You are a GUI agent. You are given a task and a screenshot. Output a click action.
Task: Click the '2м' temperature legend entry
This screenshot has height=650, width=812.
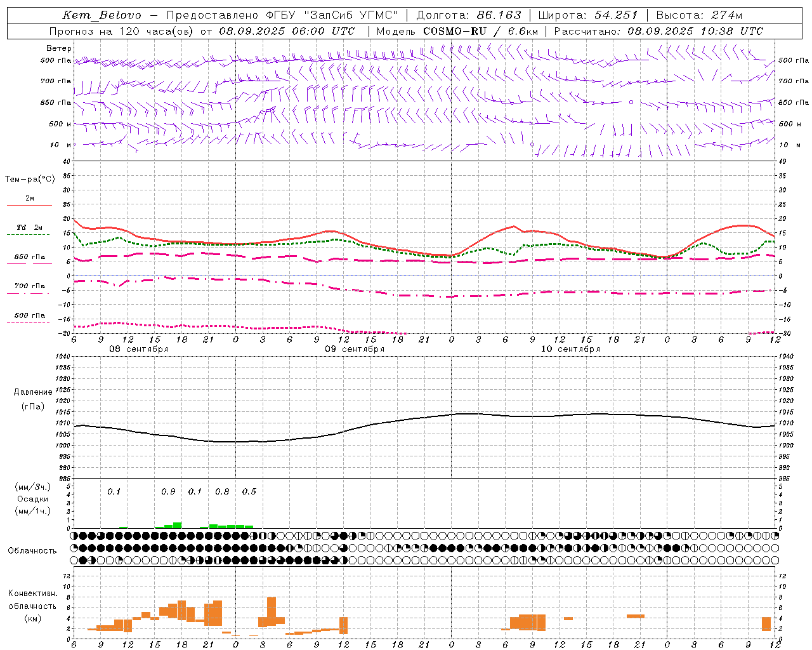click(30, 199)
